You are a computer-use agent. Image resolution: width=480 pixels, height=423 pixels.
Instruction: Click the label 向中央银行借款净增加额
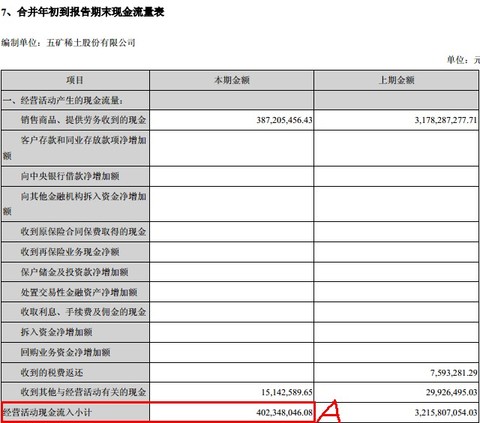coord(70,176)
